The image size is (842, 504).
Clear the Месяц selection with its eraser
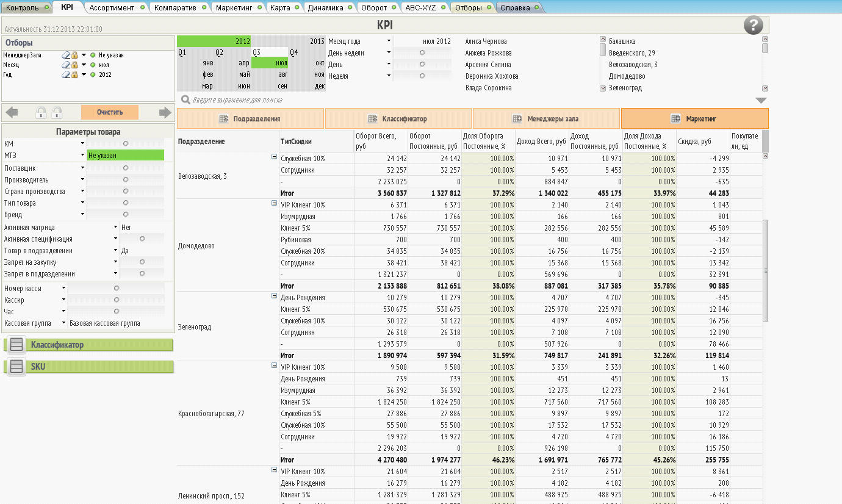tap(66, 65)
